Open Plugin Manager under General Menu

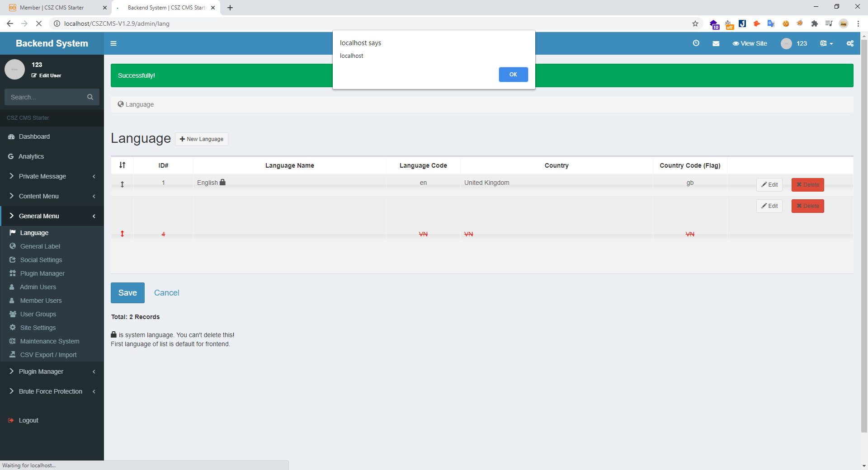coord(52,273)
